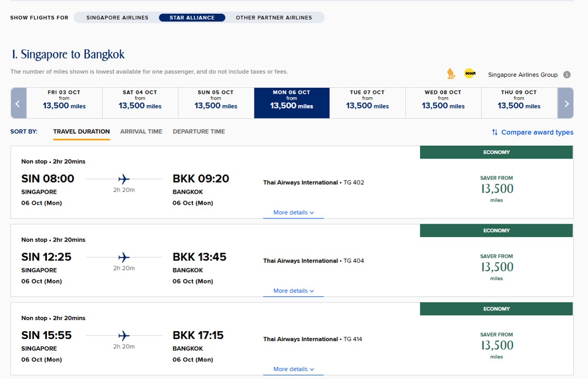Show Other Partner Airlines flights
Viewport: 588px width, 379px height.
274,17
